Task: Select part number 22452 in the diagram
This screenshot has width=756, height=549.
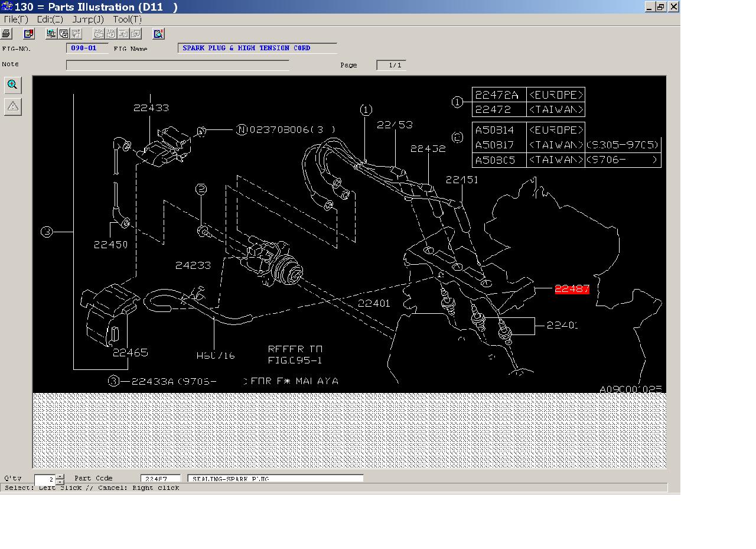Action: click(x=428, y=148)
